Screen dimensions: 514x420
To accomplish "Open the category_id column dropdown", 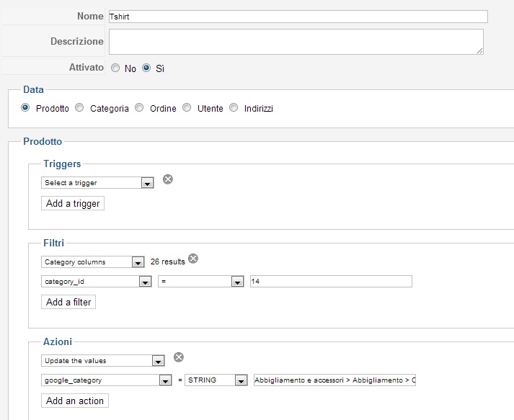I will point(97,282).
